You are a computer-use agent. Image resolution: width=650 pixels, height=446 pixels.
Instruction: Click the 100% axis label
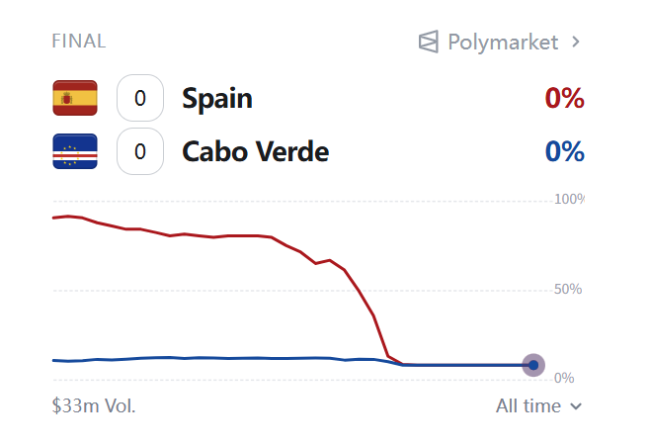point(569,199)
